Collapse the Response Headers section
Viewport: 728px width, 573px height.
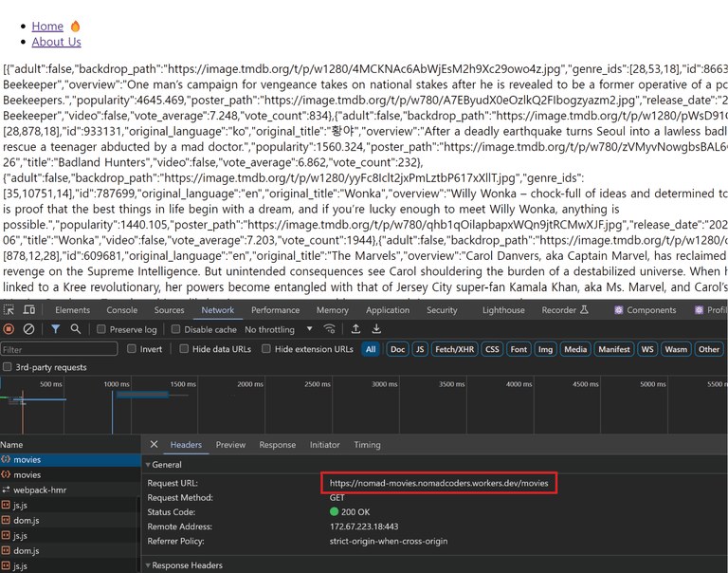(x=184, y=565)
